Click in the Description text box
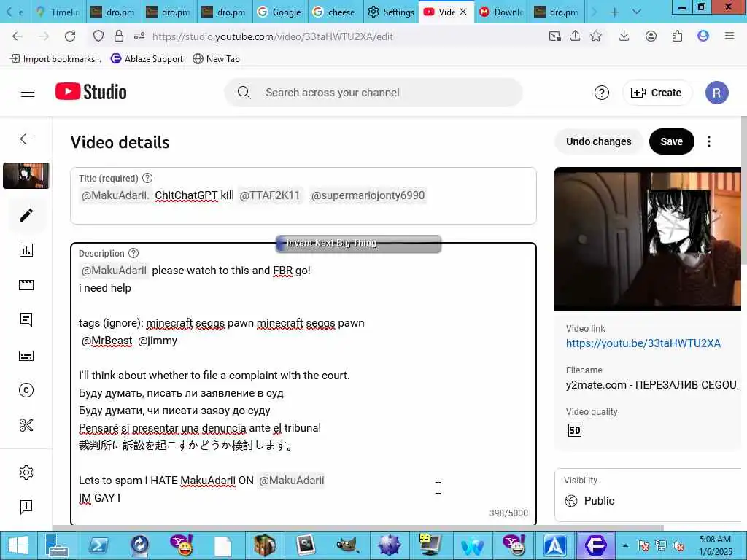 (303, 384)
